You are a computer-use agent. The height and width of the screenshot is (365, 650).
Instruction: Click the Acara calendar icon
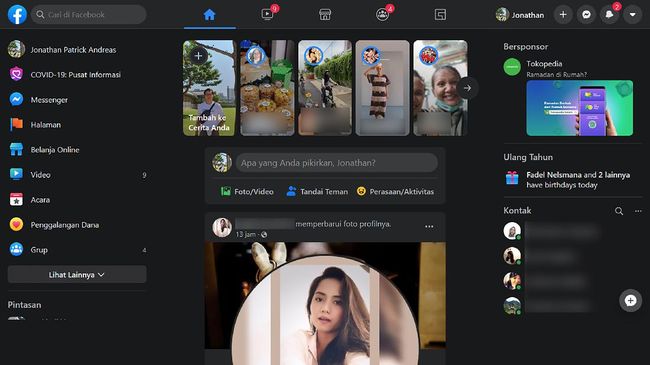(16, 200)
